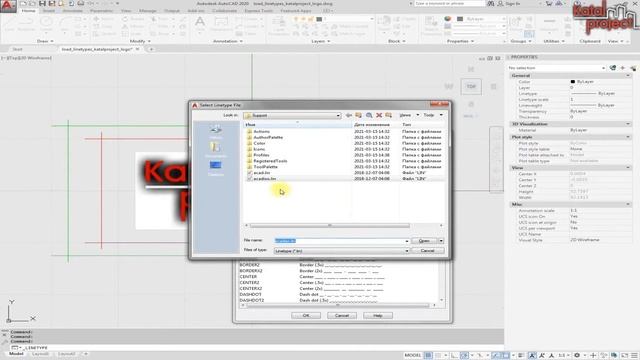
Task: Toggle Object Snap Tracking in status bar
Action: [x=495, y=356]
